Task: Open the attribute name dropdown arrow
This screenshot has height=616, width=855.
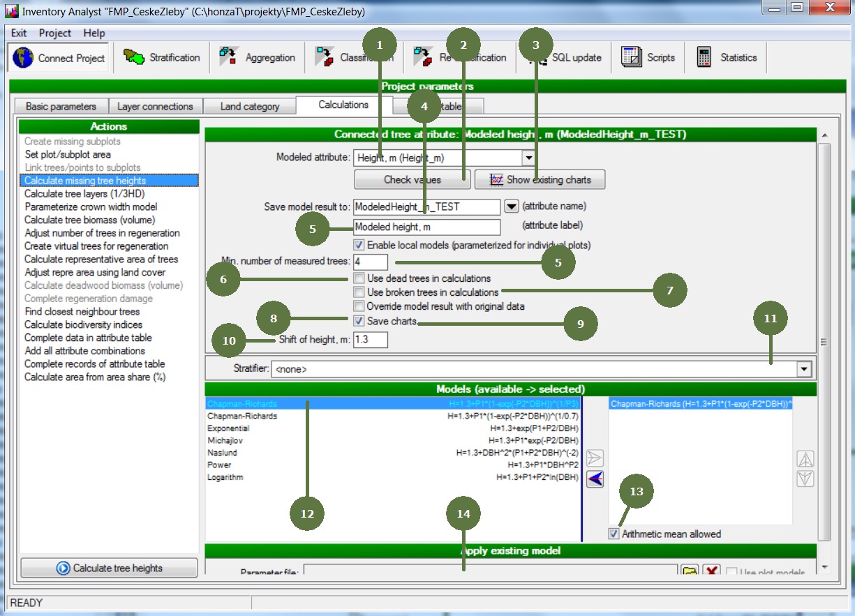Action: (512, 206)
